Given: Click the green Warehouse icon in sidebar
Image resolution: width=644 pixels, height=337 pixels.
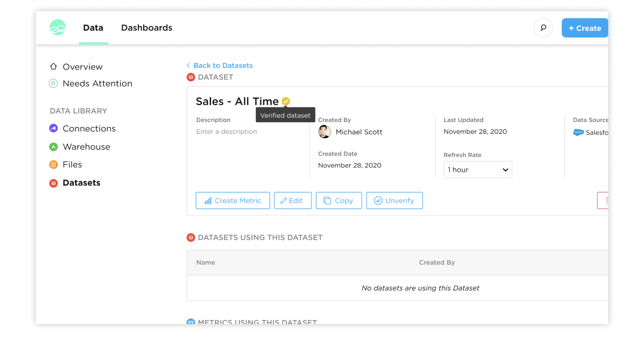Looking at the screenshot, I should click(53, 147).
